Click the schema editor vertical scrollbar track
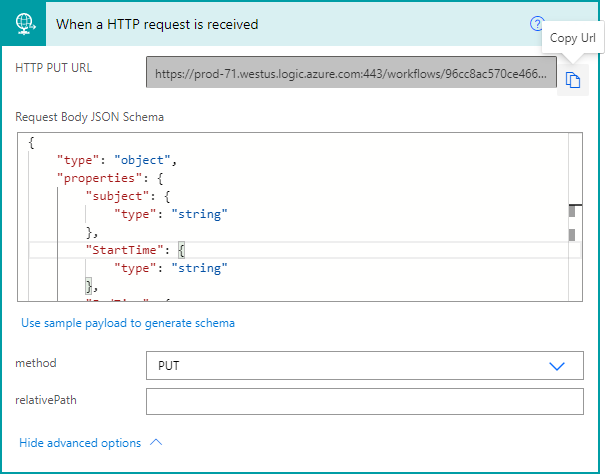 coord(575,217)
